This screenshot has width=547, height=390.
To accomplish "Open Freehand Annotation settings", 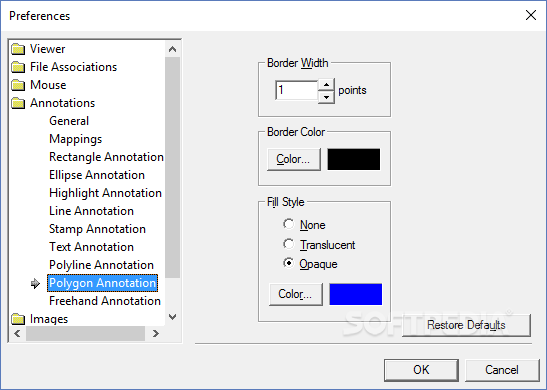I will [x=105, y=301].
